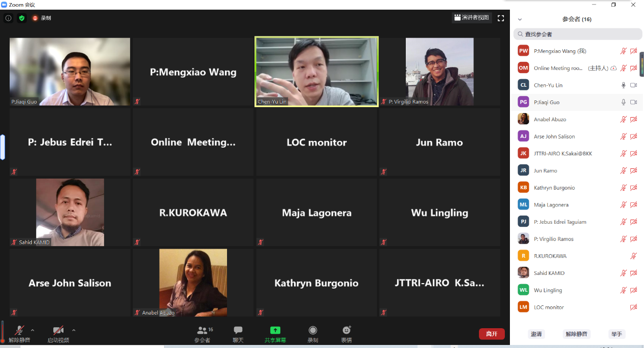
Task: Click the red Leave meeting button
Action: point(492,334)
